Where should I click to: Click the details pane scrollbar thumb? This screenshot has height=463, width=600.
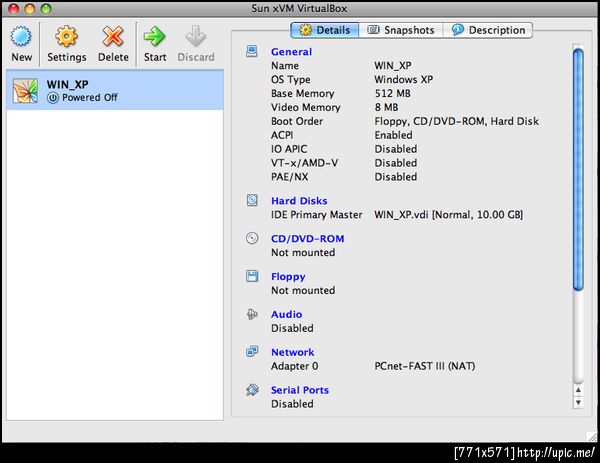[x=578, y=170]
